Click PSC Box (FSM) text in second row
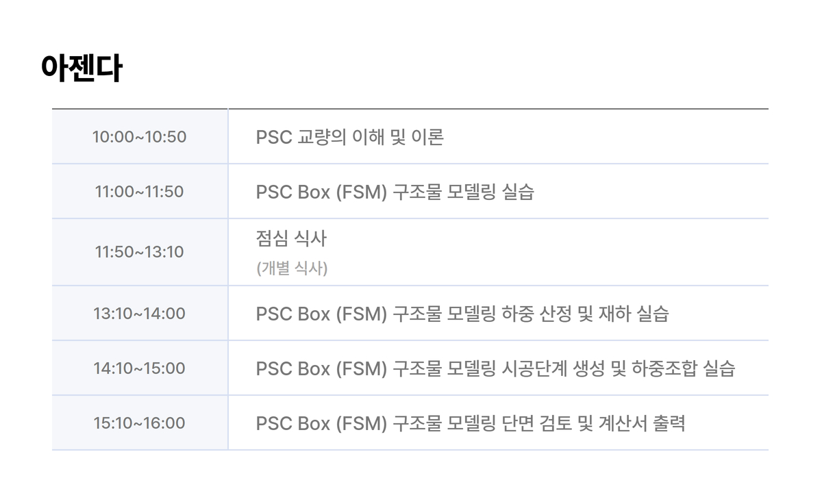822x504 pixels. 322,192
